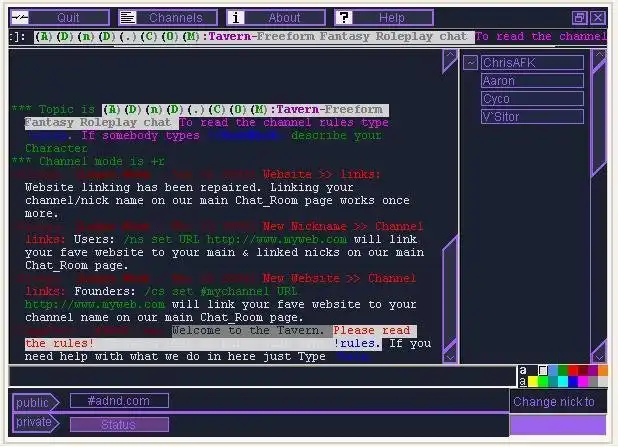Open the Quit button

point(60,17)
